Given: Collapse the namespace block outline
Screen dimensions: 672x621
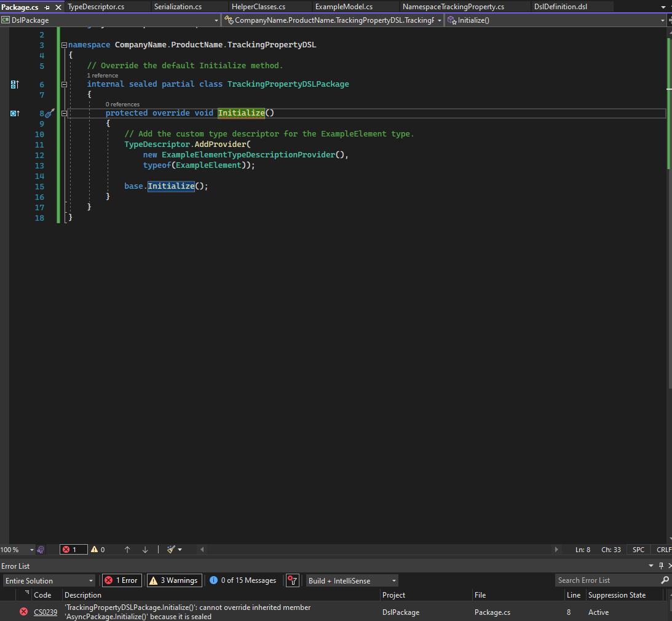Looking at the screenshot, I should click(64, 45).
